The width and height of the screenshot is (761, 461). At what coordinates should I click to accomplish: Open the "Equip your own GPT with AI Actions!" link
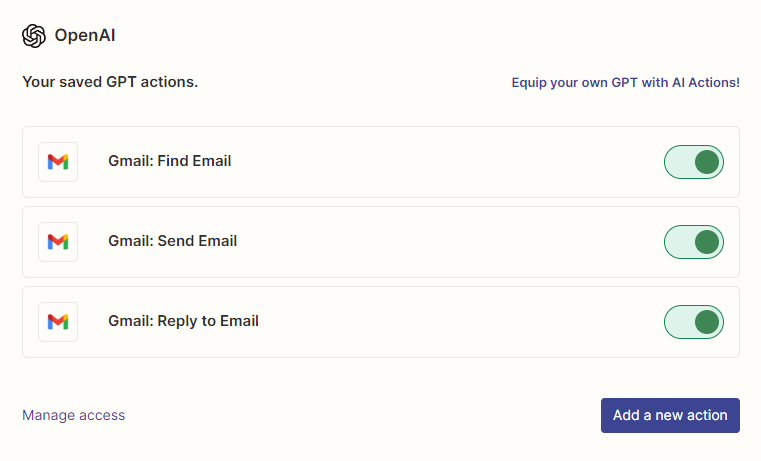[x=625, y=82]
